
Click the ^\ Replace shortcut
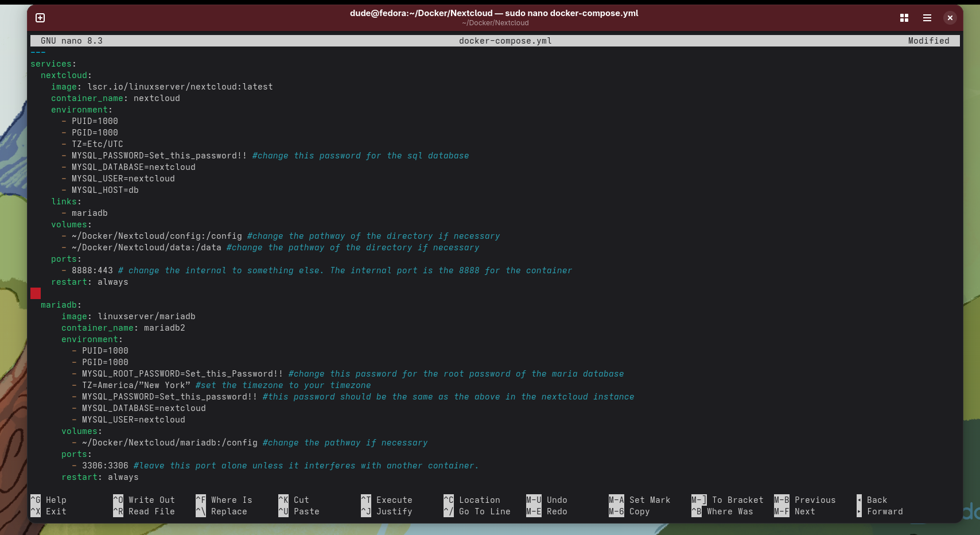(x=221, y=511)
